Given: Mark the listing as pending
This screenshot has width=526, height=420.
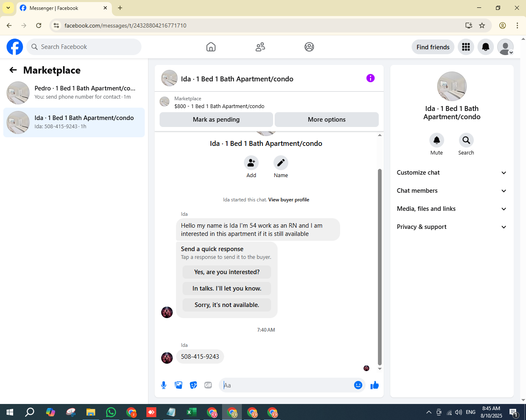Looking at the screenshot, I should (216, 120).
